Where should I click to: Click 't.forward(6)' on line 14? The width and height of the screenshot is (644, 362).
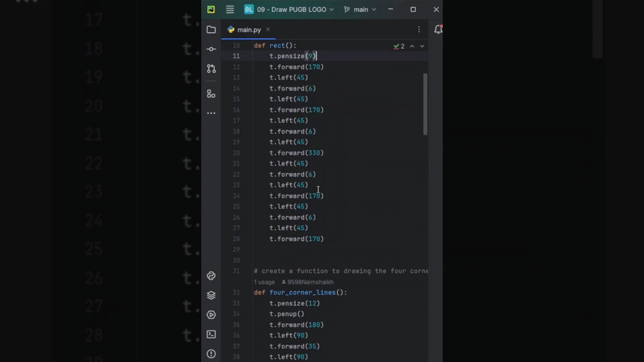click(293, 88)
